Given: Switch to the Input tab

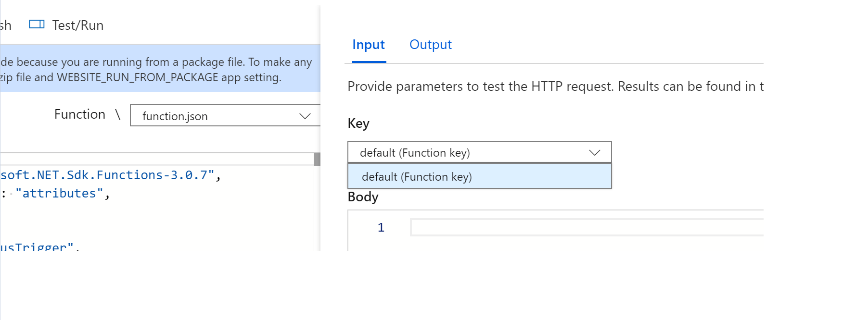Looking at the screenshot, I should pos(369,44).
